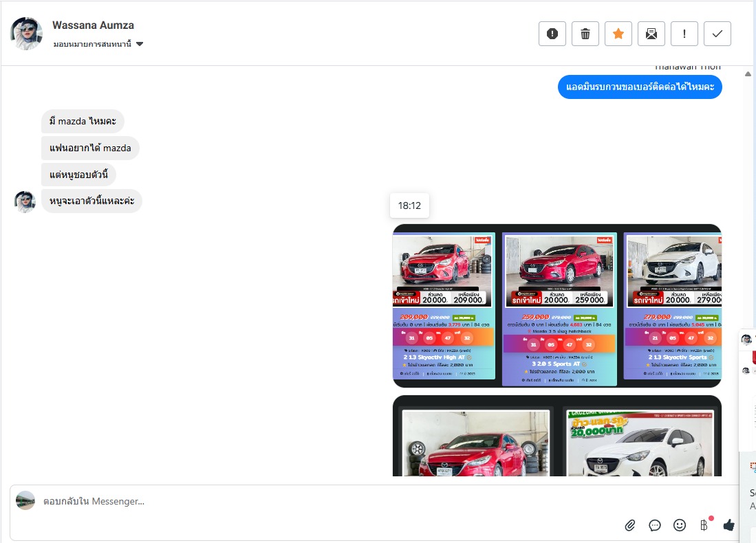
Task: Select message 'แต่หนูชอบตัวนี้'
Action: click(78, 175)
